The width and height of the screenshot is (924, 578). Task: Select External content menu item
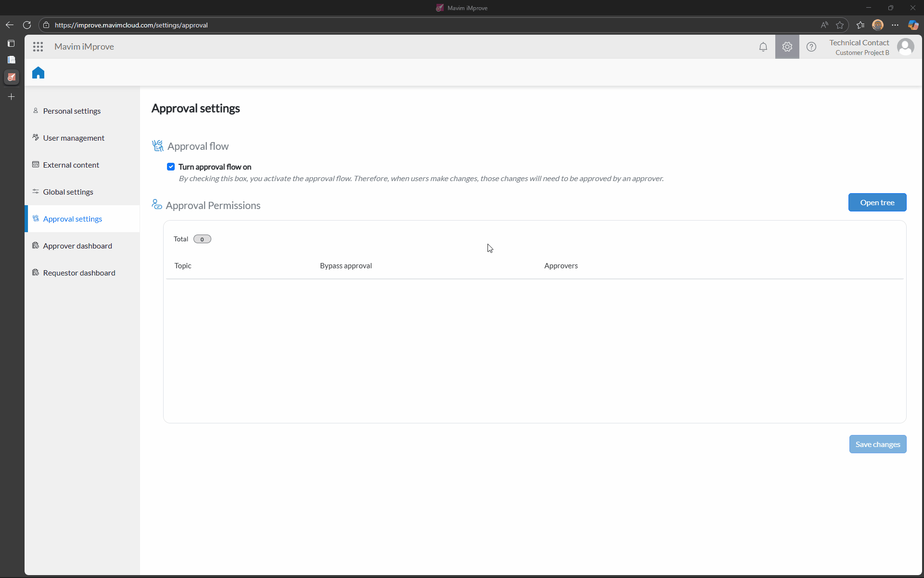[71, 165]
